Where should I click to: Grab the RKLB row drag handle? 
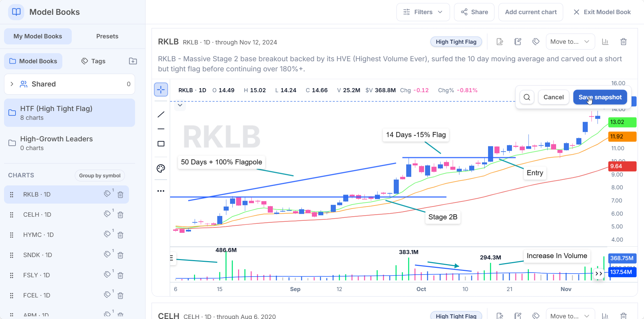click(x=12, y=194)
